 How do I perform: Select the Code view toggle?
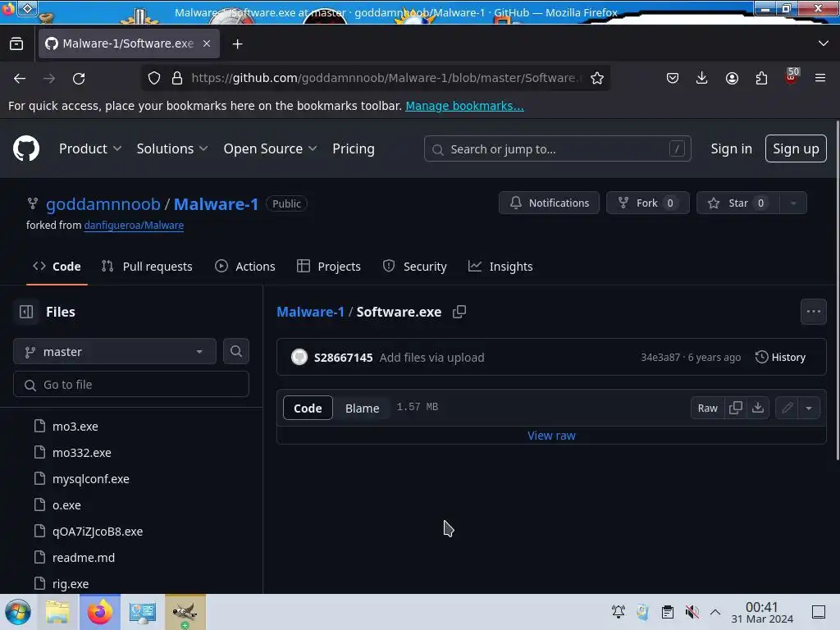(x=308, y=408)
